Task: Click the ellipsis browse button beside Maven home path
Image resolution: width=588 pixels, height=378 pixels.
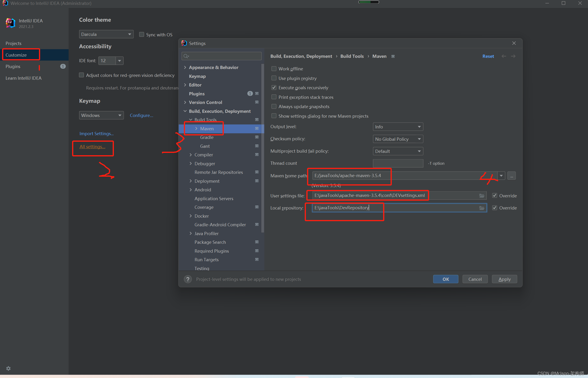Action: click(x=511, y=176)
